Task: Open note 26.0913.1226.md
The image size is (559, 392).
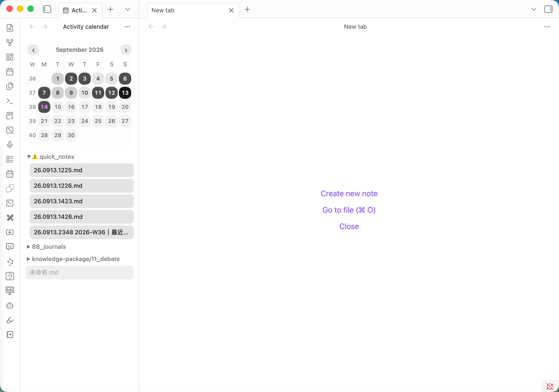Action: click(81, 186)
